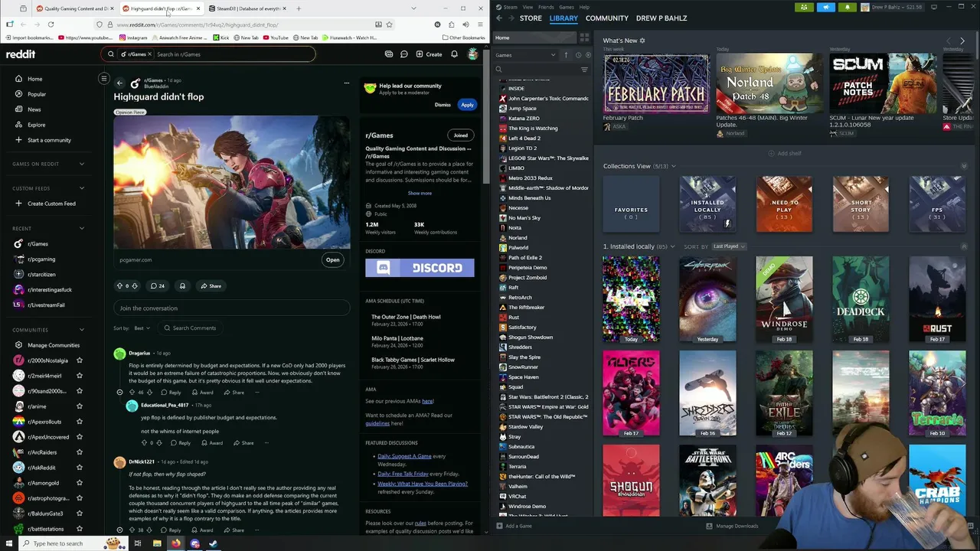Open the Steam Games filter dropdown
Screen dimensions: 980x551
pos(526,55)
